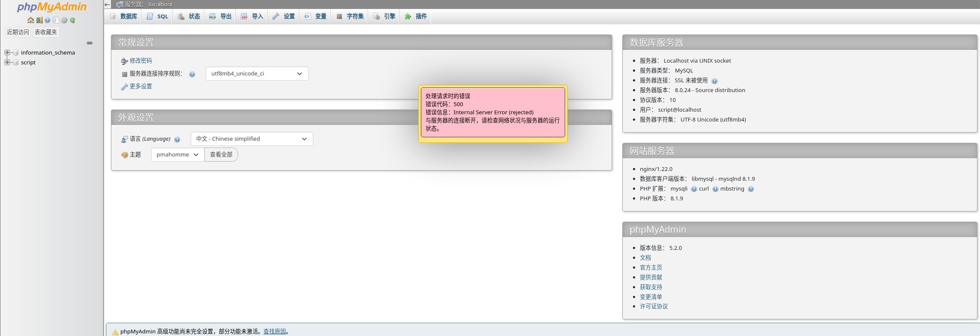This screenshot has width=980, height=336.
Task: Open the 获取支持 link
Action: (x=651, y=287)
